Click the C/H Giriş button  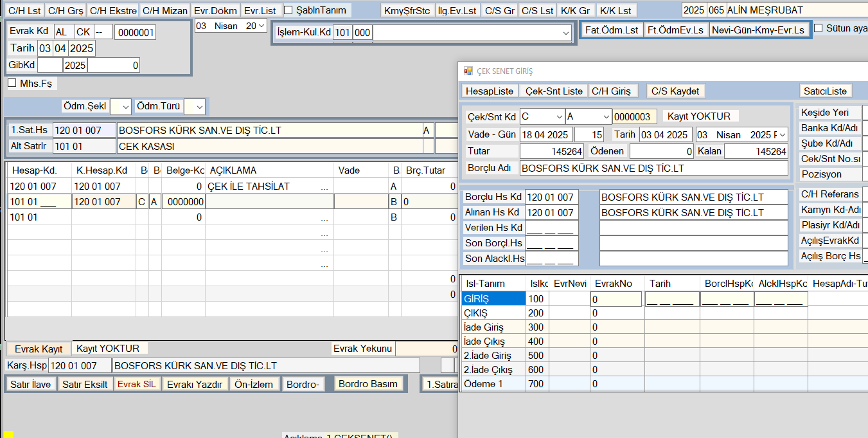pos(611,91)
